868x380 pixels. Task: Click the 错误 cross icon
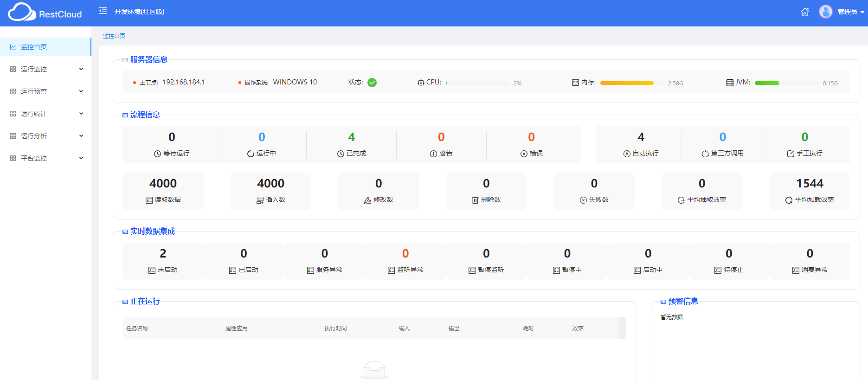[524, 154]
